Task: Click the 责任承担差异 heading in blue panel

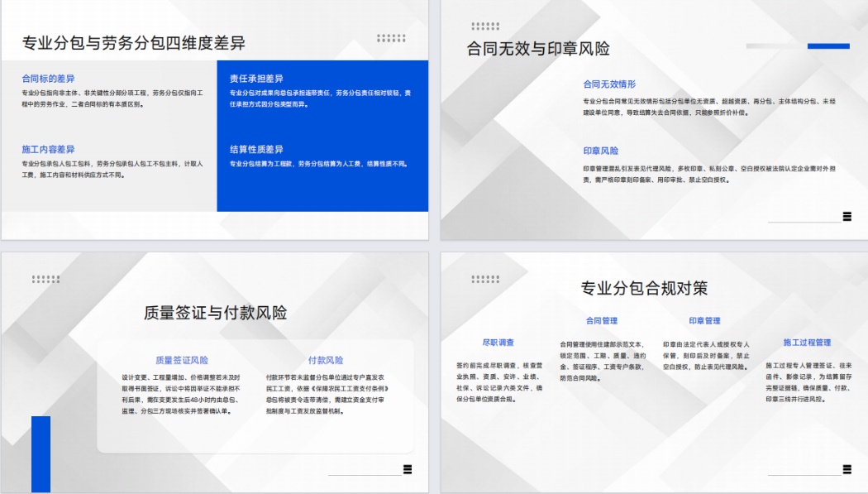Action: (256, 79)
